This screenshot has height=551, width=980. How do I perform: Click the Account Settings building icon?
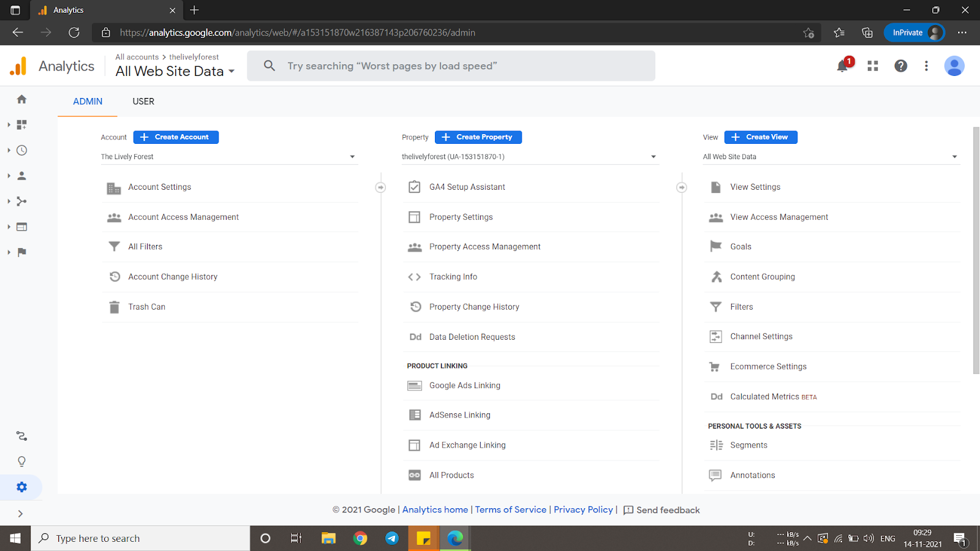(114, 188)
